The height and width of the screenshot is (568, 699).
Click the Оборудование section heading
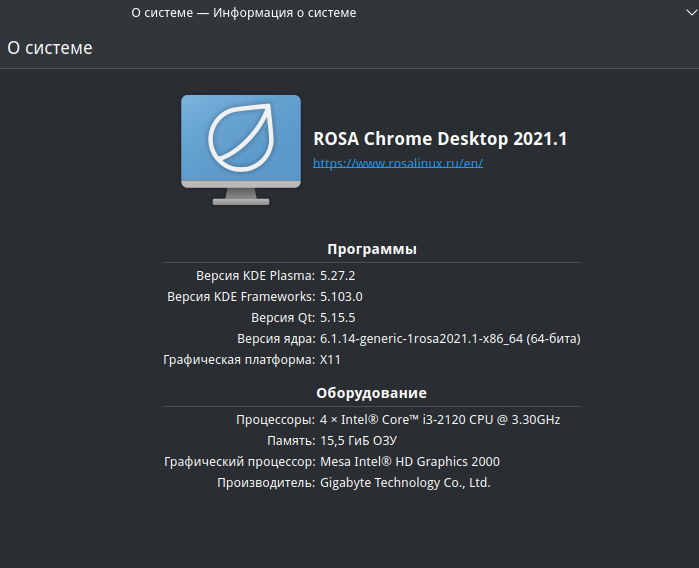coord(371,393)
